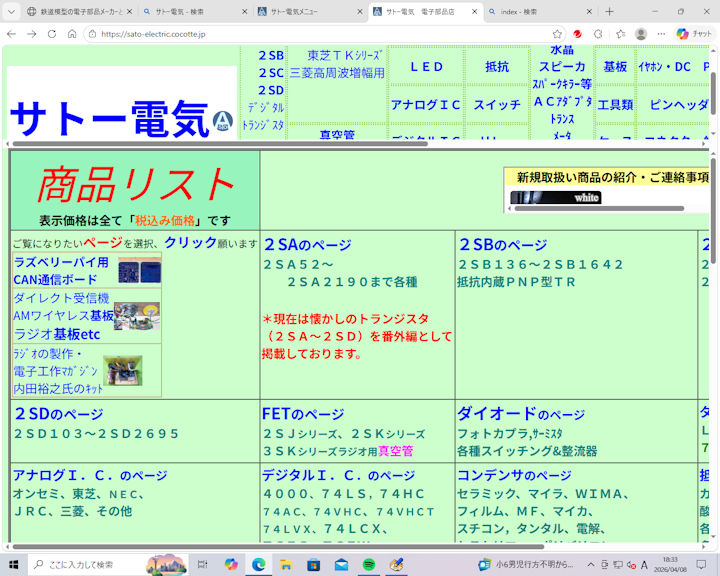Go back to the previous page
720x576 pixels.
[x=11, y=34]
